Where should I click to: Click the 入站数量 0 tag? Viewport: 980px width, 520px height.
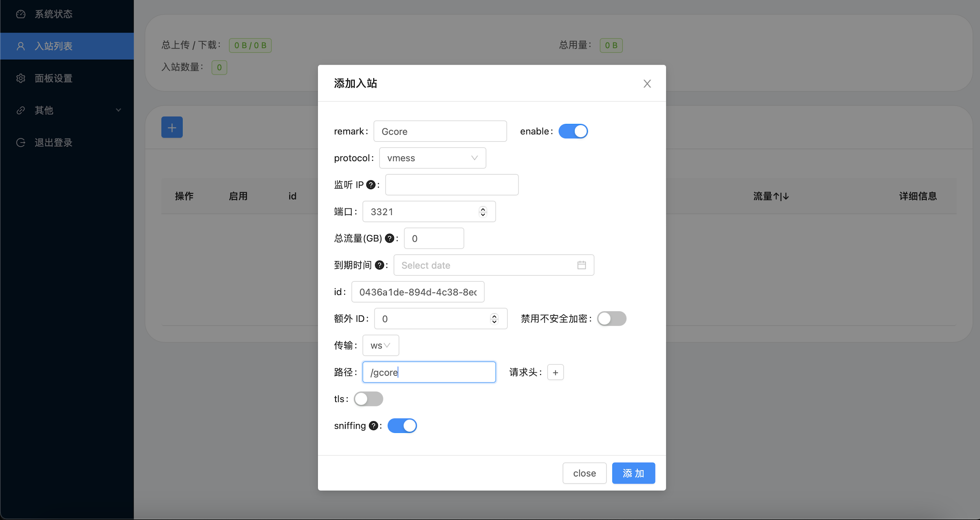coord(220,67)
